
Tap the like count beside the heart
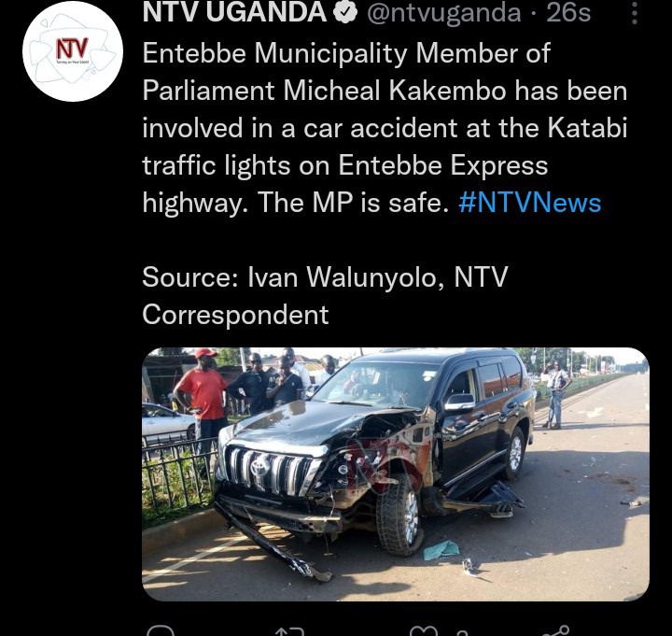pyautogui.click(x=462, y=633)
